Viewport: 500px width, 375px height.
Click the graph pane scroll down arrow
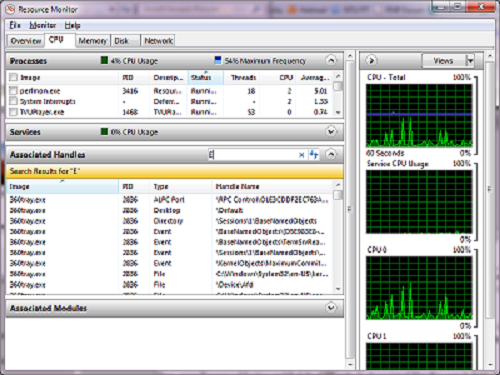[490, 364]
